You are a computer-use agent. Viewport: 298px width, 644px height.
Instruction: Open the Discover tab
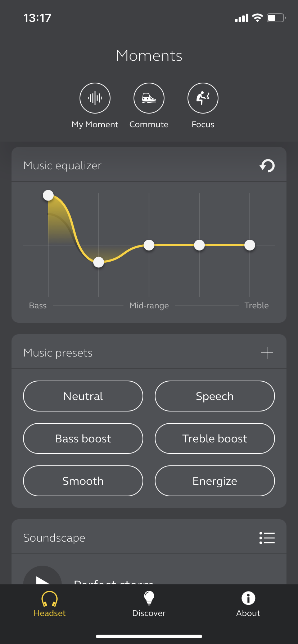pyautogui.click(x=149, y=604)
